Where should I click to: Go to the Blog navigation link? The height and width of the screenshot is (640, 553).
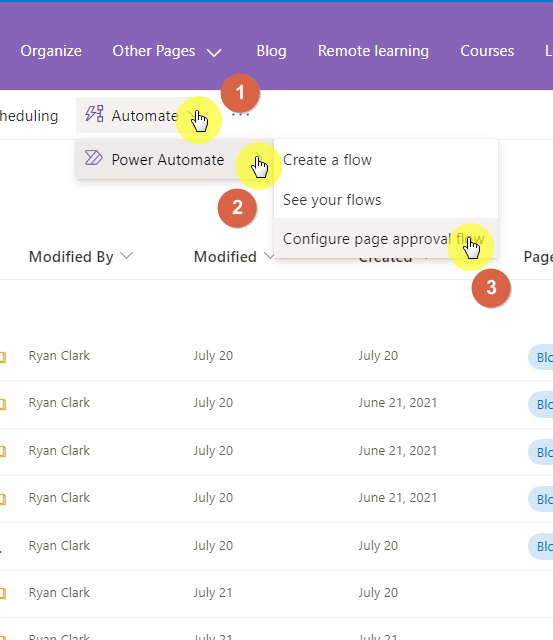(x=271, y=51)
